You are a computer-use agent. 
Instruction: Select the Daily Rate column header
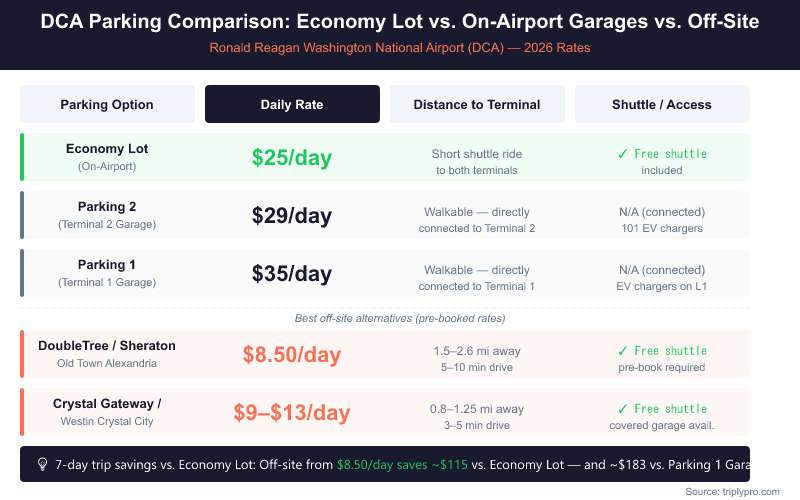click(x=292, y=104)
